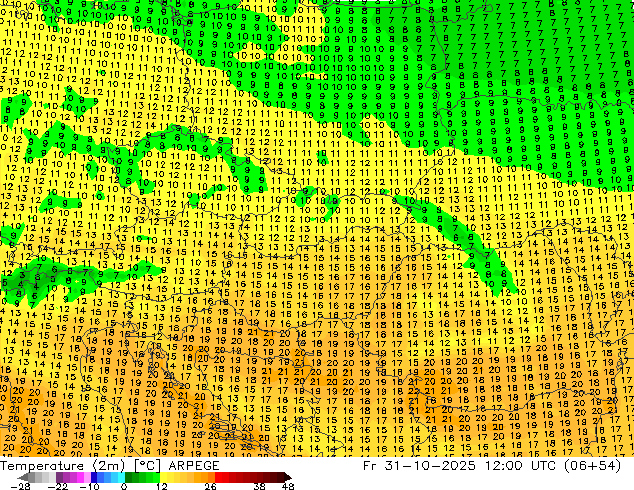Click the '(06+54)' forecast run label
This screenshot has width=634, height=490.
pos(592,465)
